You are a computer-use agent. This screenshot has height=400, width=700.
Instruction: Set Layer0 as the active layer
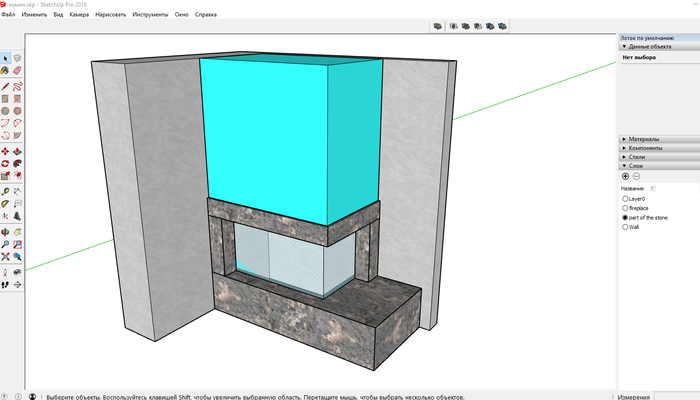pos(625,198)
